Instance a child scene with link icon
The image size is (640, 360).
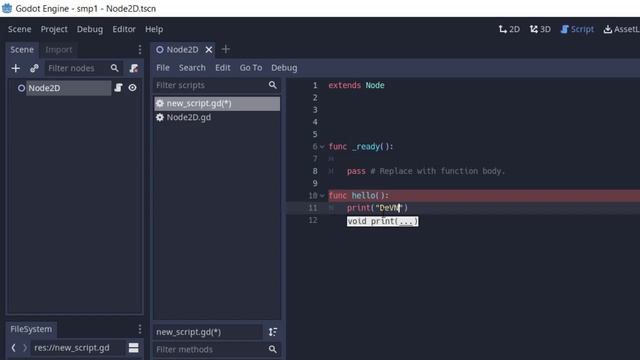point(34,68)
